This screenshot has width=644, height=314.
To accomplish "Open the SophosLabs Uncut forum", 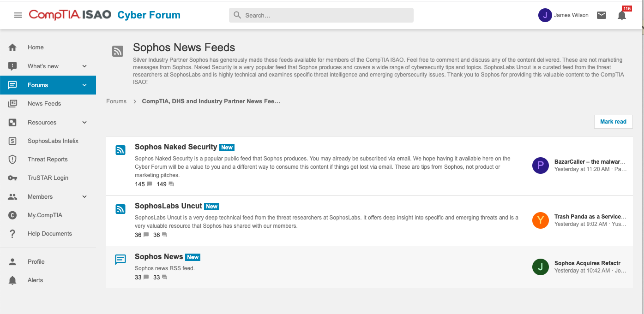I will [x=169, y=206].
